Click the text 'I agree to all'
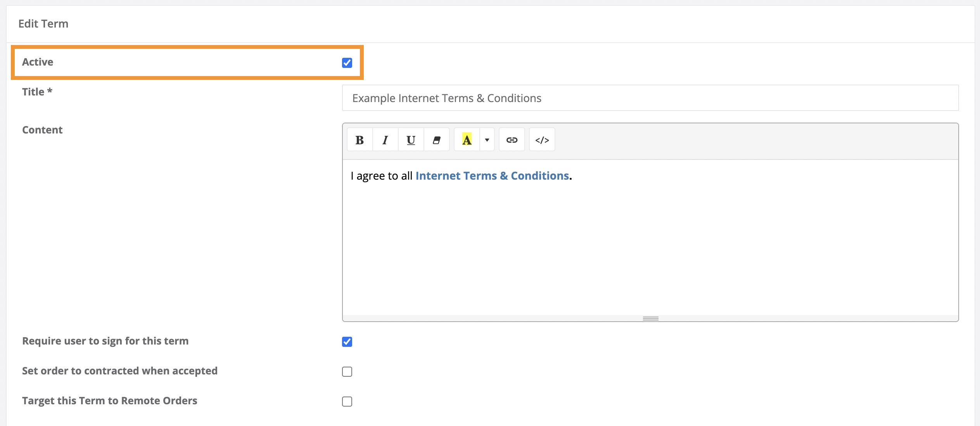 tap(380, 175)
